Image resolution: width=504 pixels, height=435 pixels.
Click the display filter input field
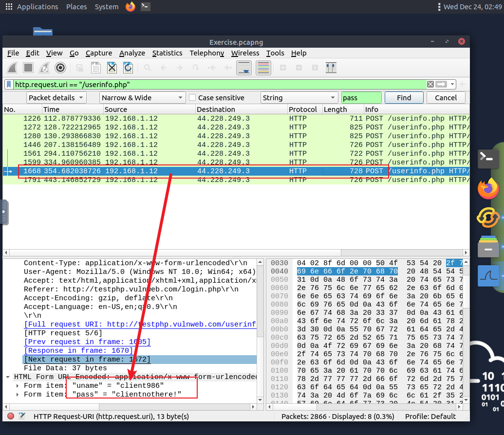pyautogui.click(x=220, y=85)
